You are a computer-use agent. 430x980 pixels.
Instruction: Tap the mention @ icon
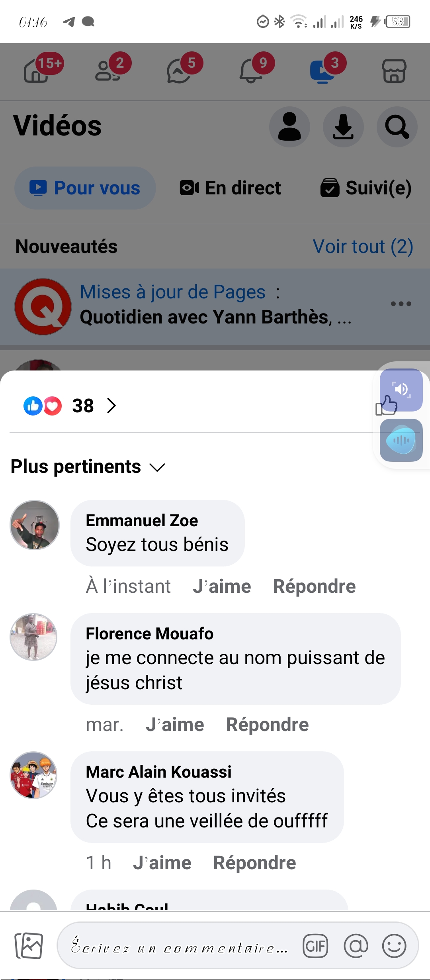pyautogui.click(x=356, y=946)
